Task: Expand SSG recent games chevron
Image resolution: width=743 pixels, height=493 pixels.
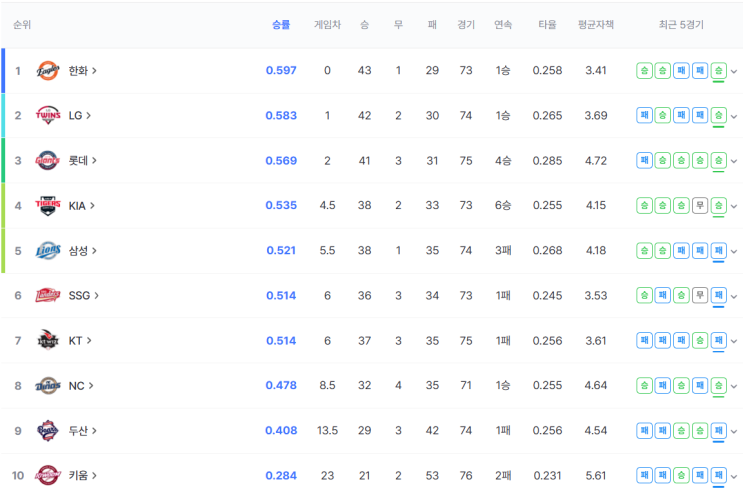Action: point(734,296)
